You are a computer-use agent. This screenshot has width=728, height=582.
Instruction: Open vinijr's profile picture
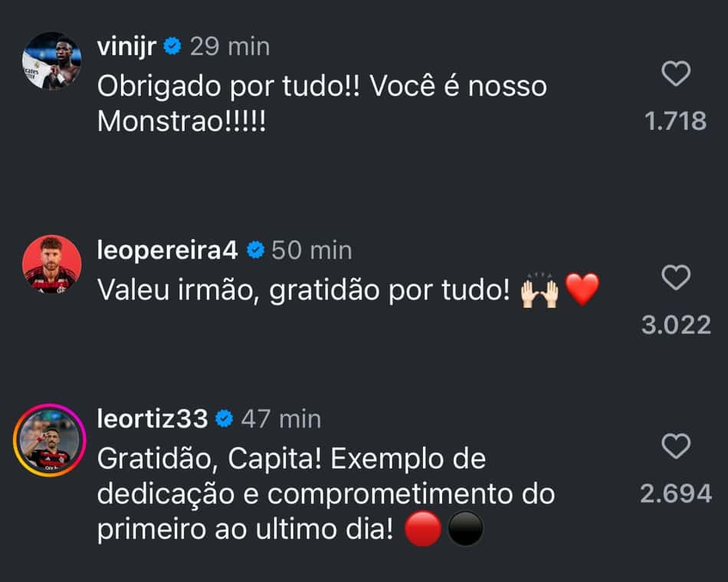tap(52, 61)
